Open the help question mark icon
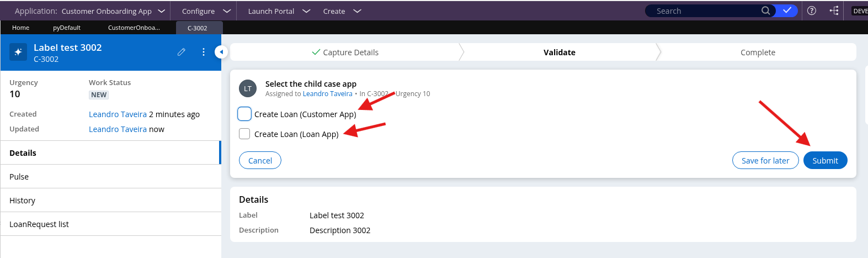 pos(811,10)
